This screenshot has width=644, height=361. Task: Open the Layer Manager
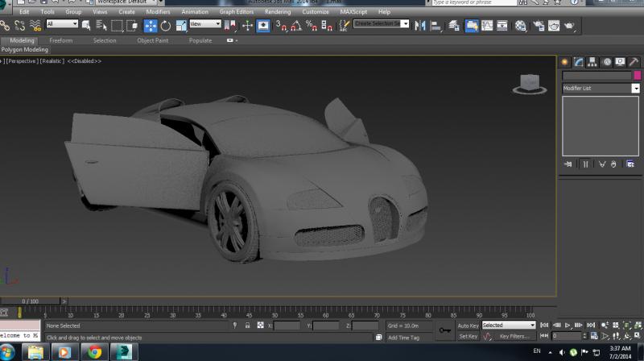tap(454, 26)
